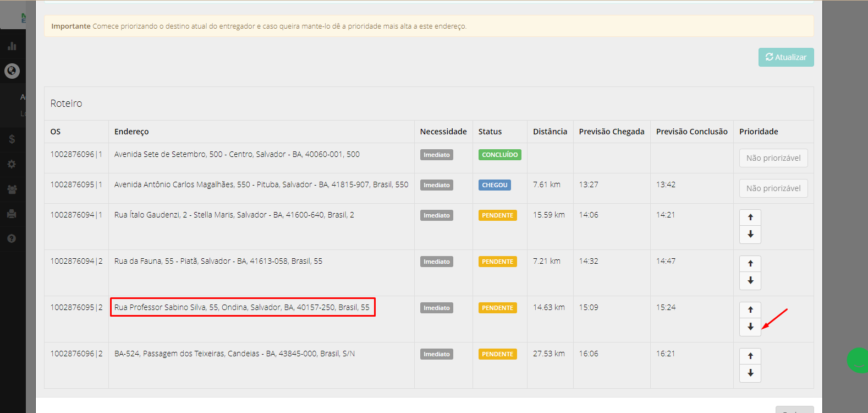Lower priority of Rua da Fauna address
The width and height of the screenshot is (868, 413).
tap(750, 281)
